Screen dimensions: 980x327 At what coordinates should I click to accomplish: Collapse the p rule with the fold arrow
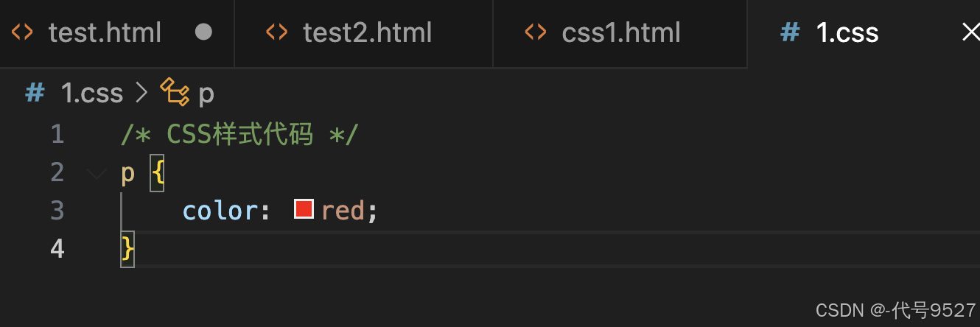(x=96, y=173)
